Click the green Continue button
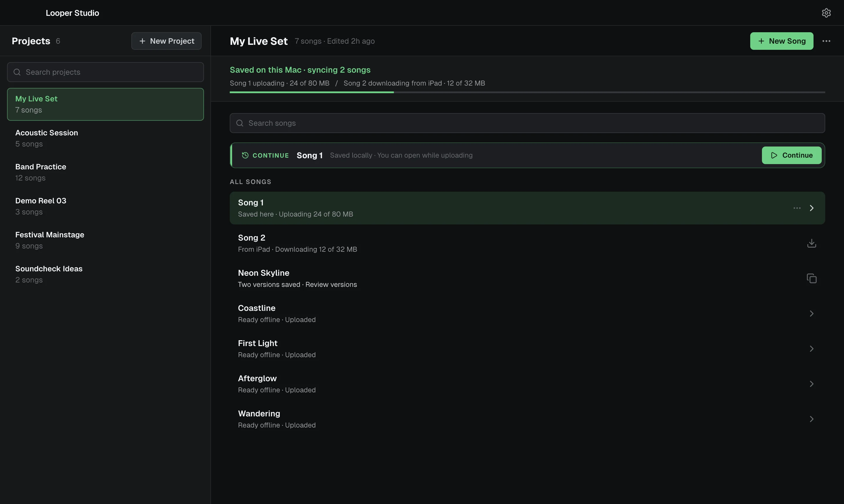The image size is (844, 504). point(791,155)
